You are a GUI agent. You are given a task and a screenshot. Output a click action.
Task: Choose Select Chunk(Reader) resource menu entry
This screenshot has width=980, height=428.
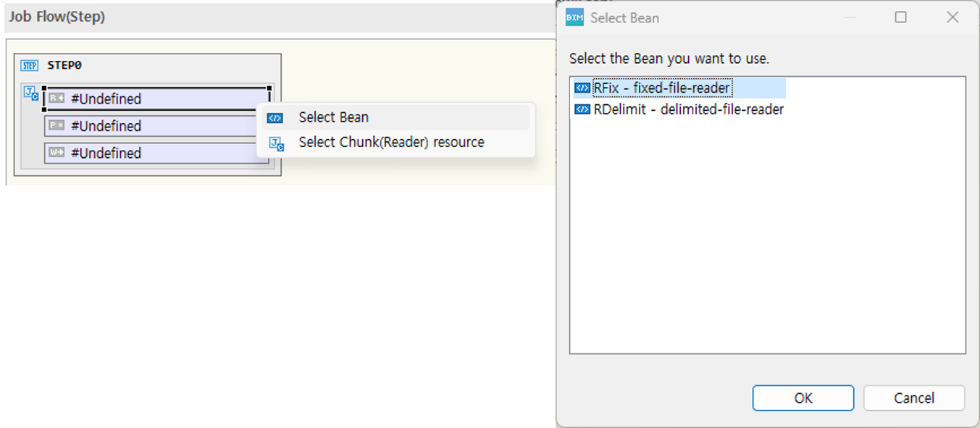(391, 143)
